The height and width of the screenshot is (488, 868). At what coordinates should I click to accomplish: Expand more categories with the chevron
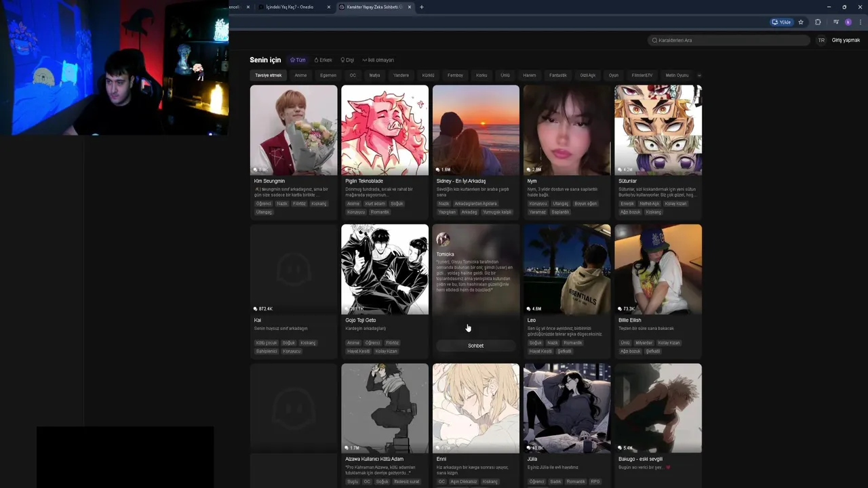(699, 75)
